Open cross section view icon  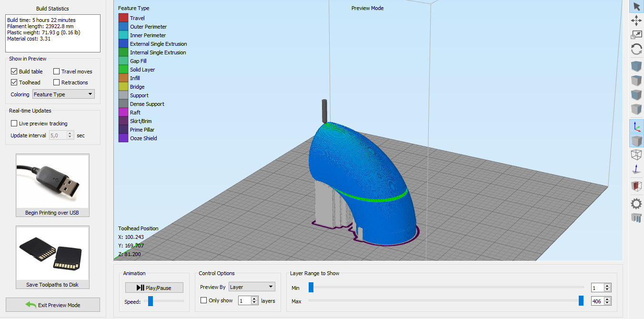click(636, 186)
